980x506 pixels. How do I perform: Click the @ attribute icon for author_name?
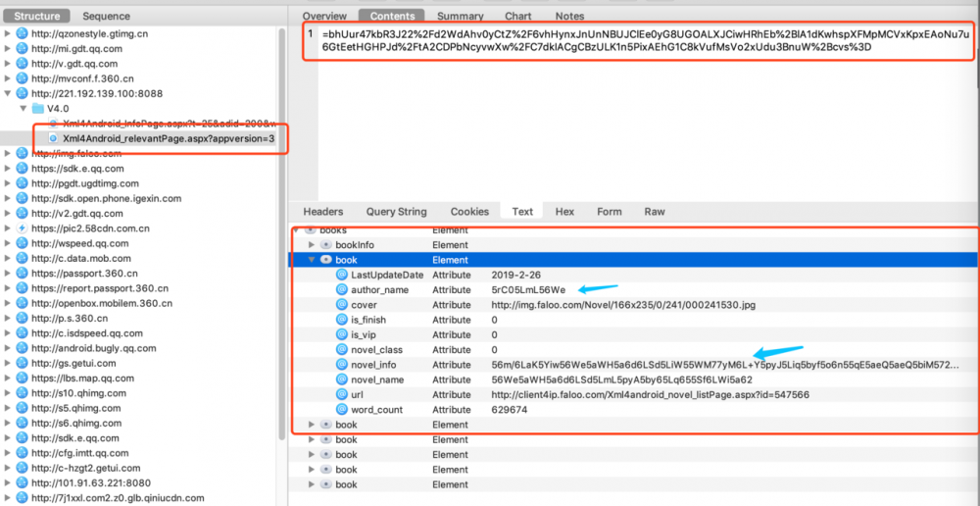pos(341,289)
